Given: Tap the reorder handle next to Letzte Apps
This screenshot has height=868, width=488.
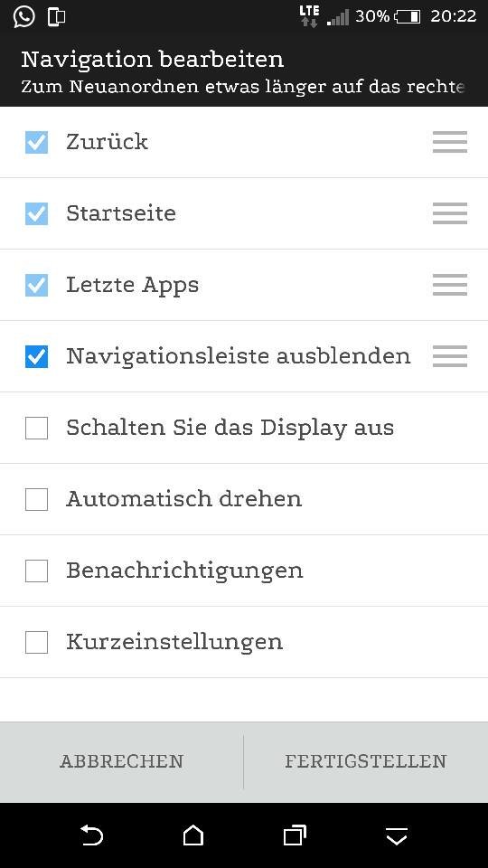Looking at the screenshot, I should pos(450,285).
